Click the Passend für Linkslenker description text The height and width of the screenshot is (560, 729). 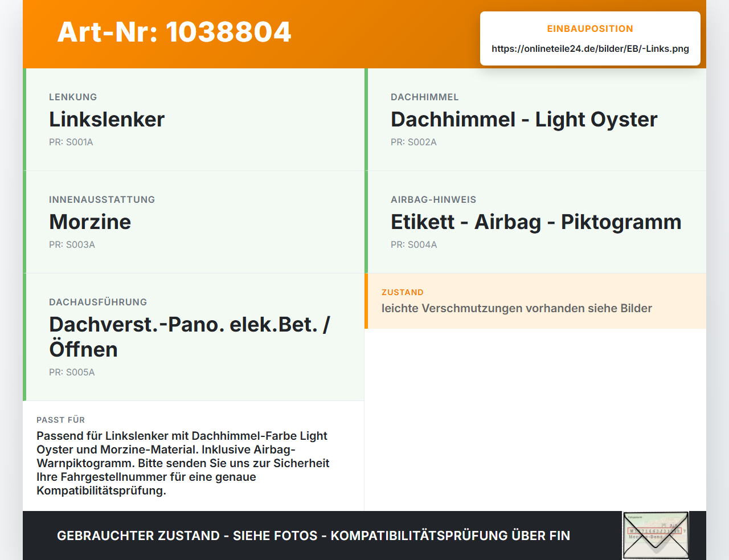(x=183, y=463)
